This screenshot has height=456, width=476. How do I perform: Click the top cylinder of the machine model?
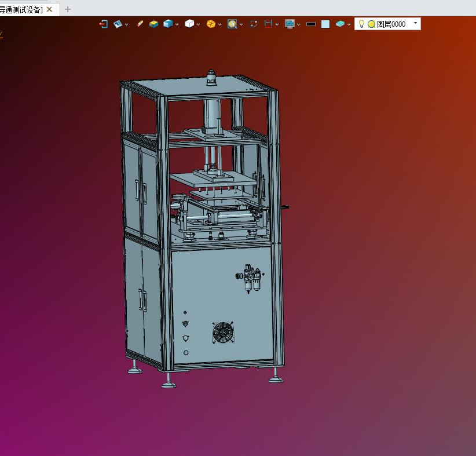[x=211, y=77]
